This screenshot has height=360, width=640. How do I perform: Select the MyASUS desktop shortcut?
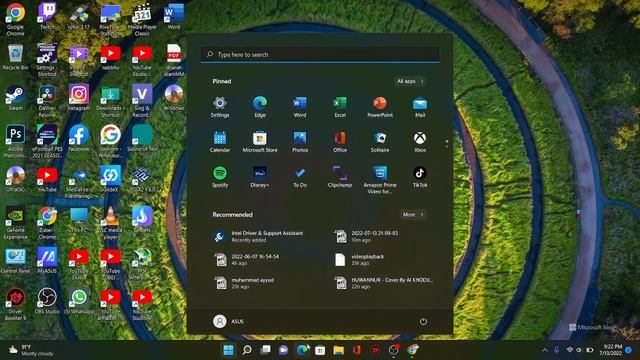pyautogui.click(x=47, y=260)
